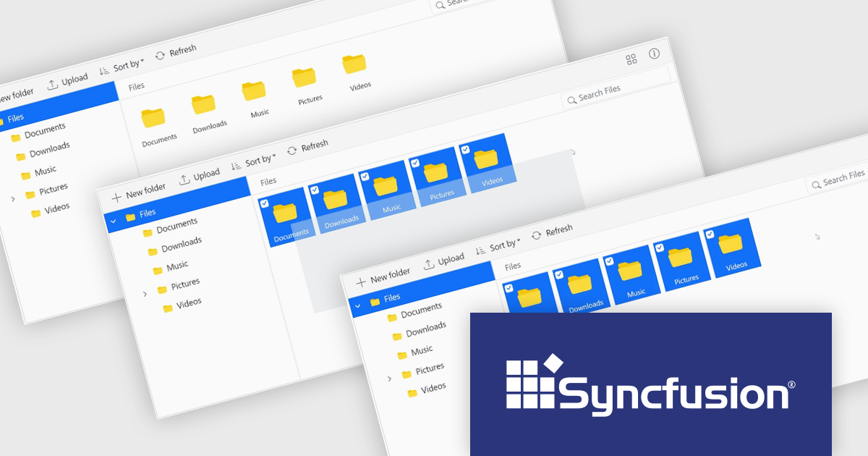Click Upload in the middle window toolbar

click(199, 177)
